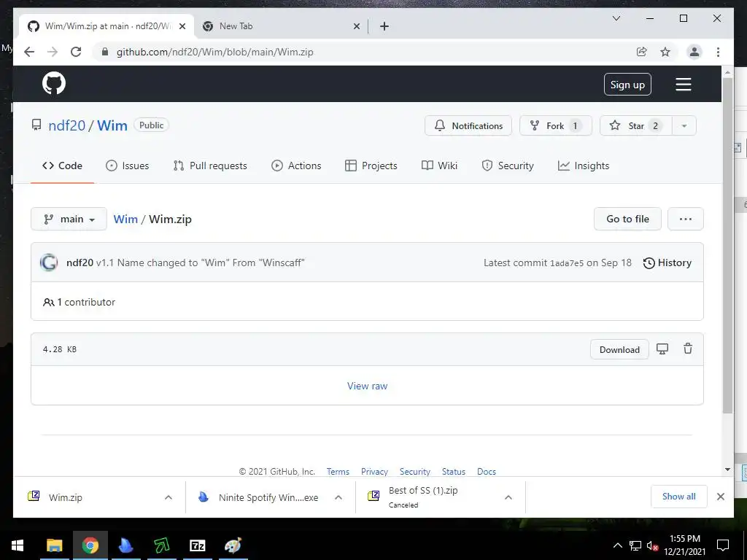Download the Wim.zip file
This screenshot has width=747, height=560.
coord(619,349)
